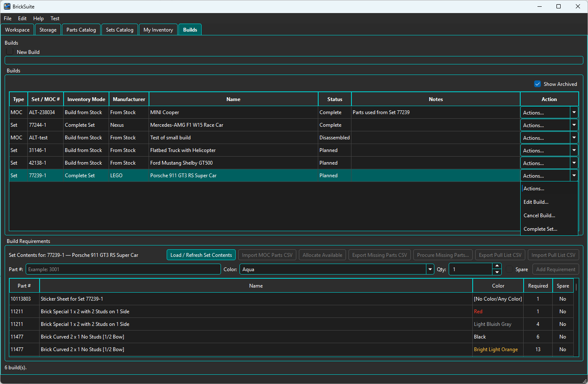Open Actions dropdown for Ford Mustang row

(x=574, y=163)
